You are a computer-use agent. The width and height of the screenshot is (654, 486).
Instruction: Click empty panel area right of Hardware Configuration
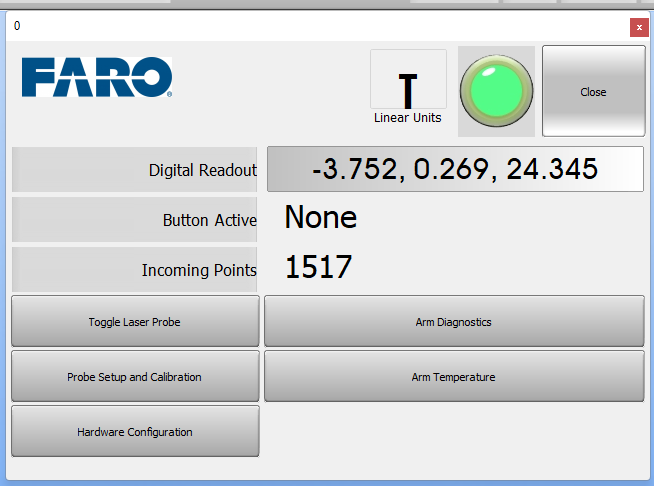[x=454, y=432]
